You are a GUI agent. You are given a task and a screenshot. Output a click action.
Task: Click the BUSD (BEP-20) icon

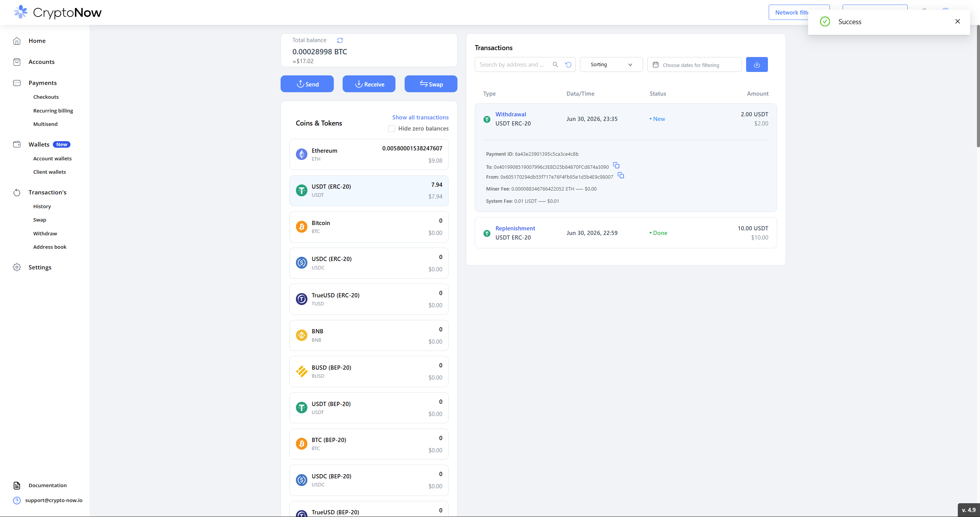click(302, 371)
